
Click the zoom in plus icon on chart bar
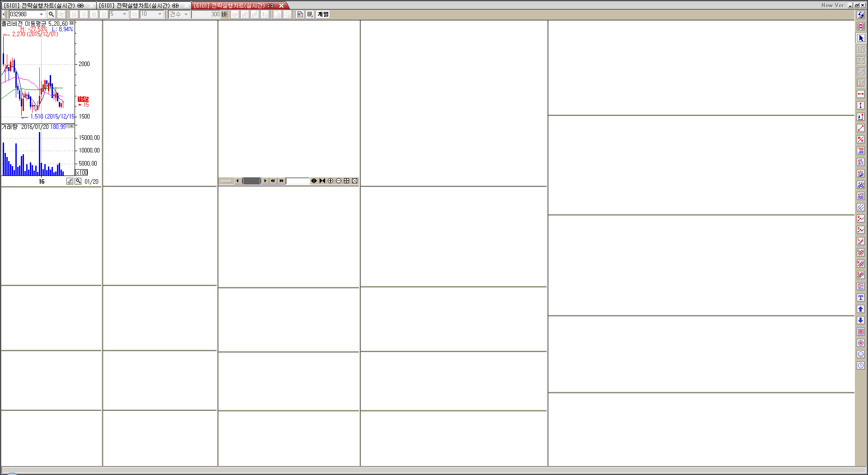[330, 181]
